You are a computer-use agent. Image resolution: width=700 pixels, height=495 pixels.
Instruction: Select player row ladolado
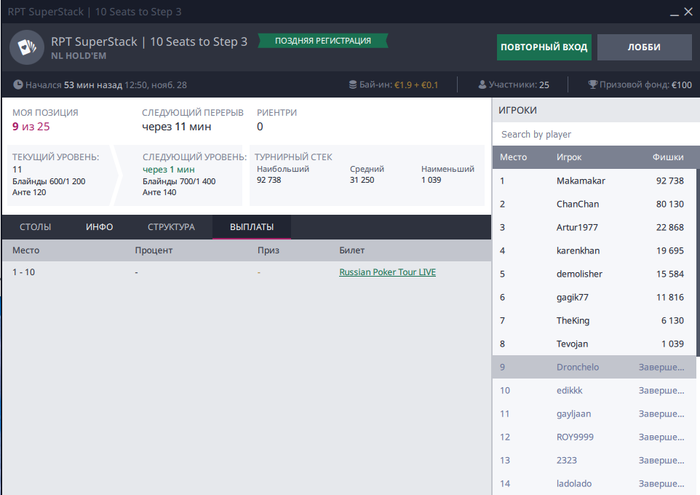594,483
